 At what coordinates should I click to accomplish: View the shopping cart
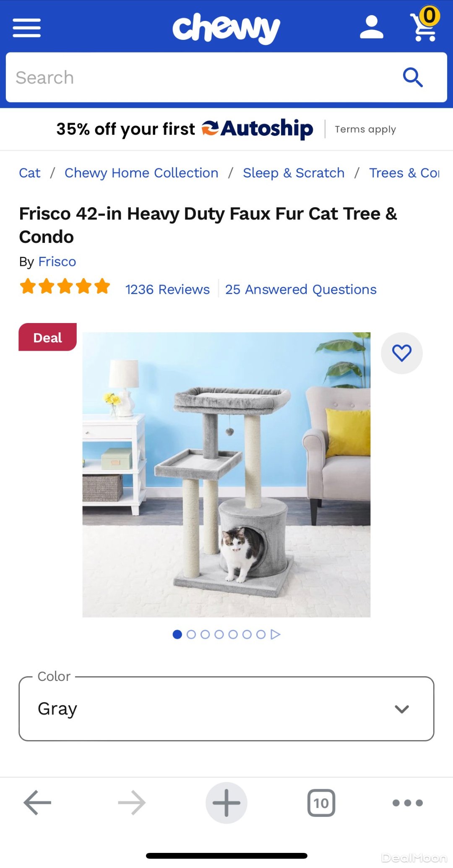[x=424, y=24]
